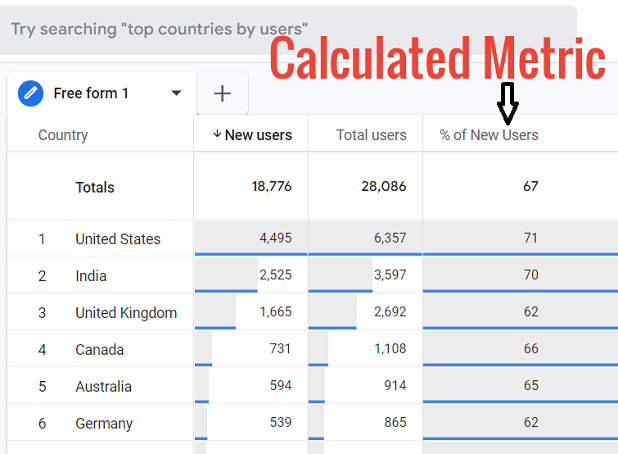Select the Free form 1 tab
618x454 pixels.
[91, 93]
